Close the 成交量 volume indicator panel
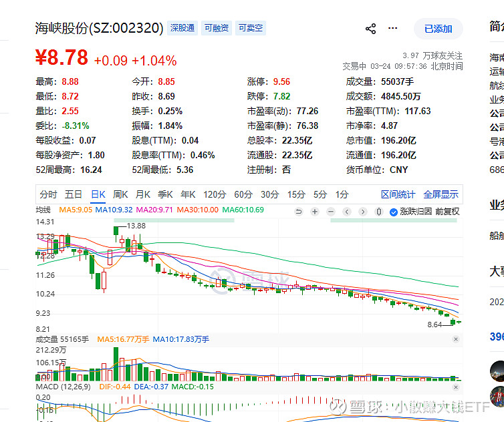 [455, 339]
